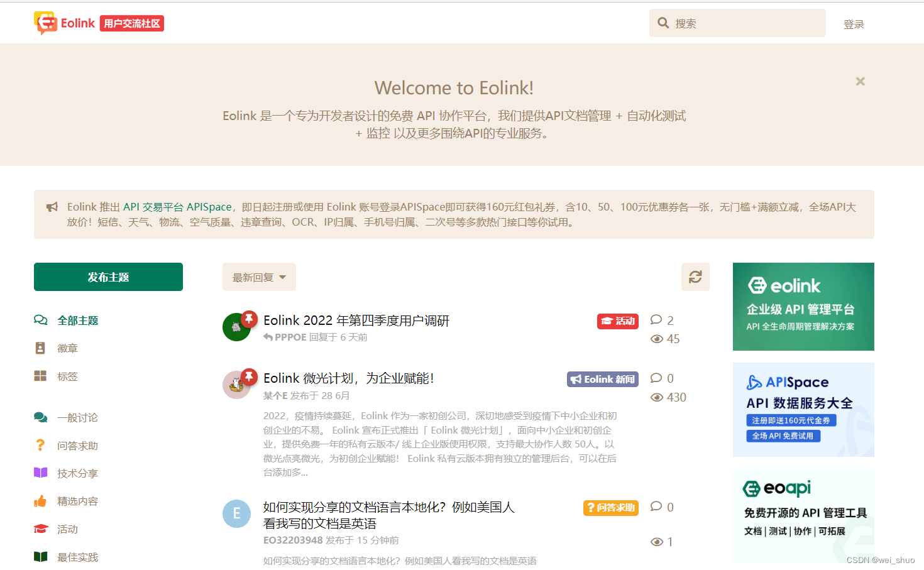
Task: Click view count eye for 2022 survey topic
Action: click(x=657, y=339)
